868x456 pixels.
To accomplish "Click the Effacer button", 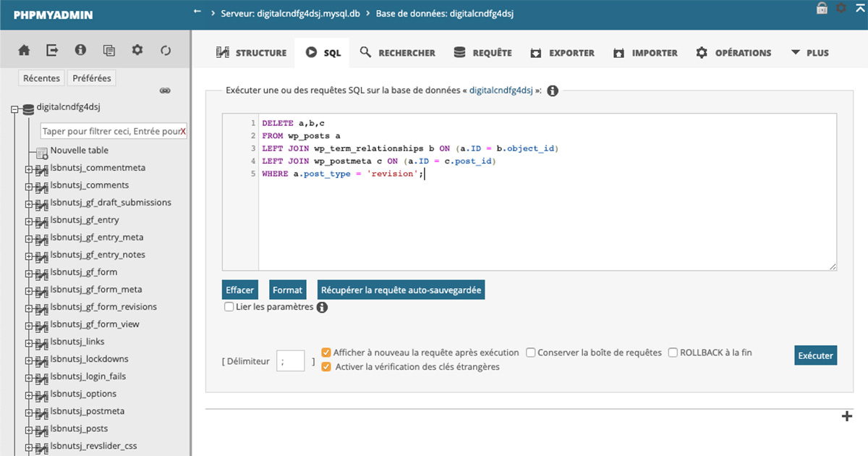I will 240,290.
